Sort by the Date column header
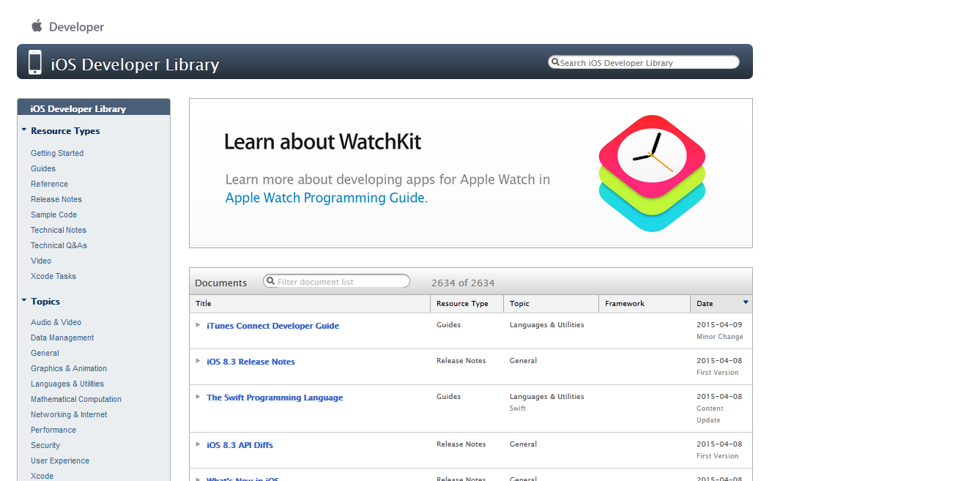This screenshot has width=980, height=481. (721, 303)
